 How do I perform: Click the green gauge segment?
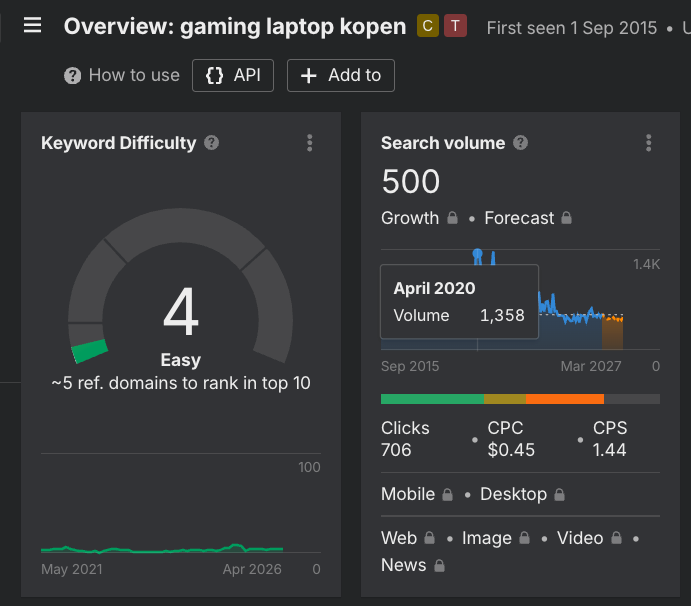[x=90, y=351]
